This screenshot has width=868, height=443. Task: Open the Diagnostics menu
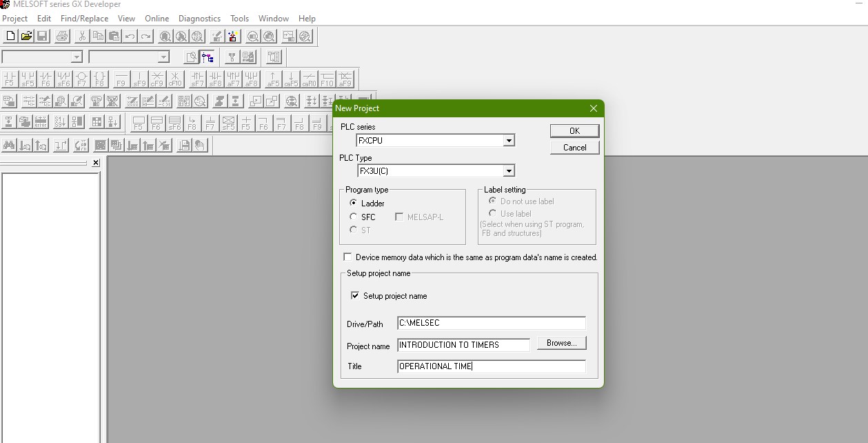click(x=199, y=19)
